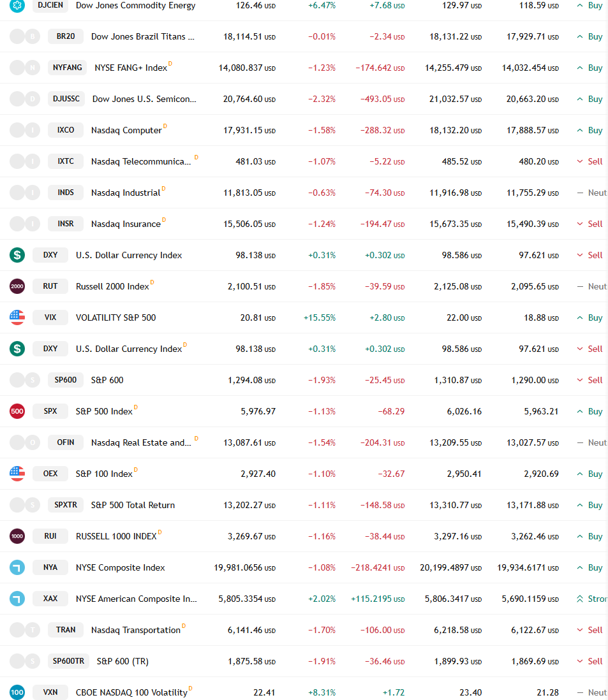Click the US flag icon next to OEX
608x700 pixels.
[x=17, y=474]
